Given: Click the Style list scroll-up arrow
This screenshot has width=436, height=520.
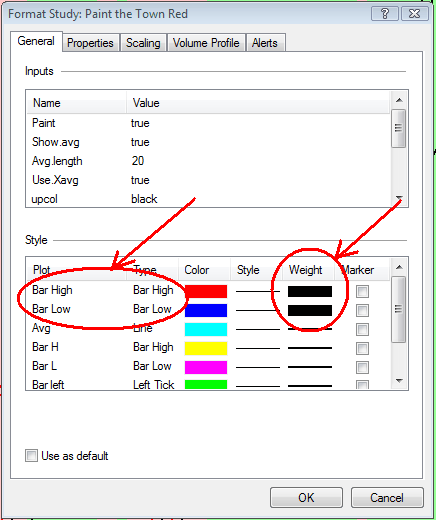Looking at the screenshot, I should tap(399, 267).
